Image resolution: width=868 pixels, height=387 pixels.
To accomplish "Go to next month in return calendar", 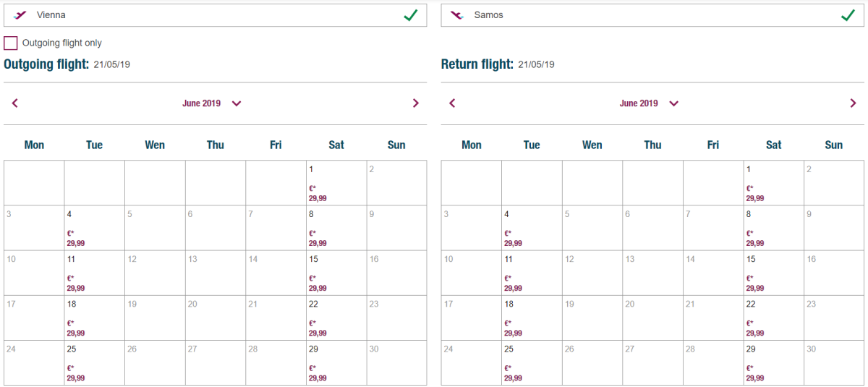I will 853,103.
